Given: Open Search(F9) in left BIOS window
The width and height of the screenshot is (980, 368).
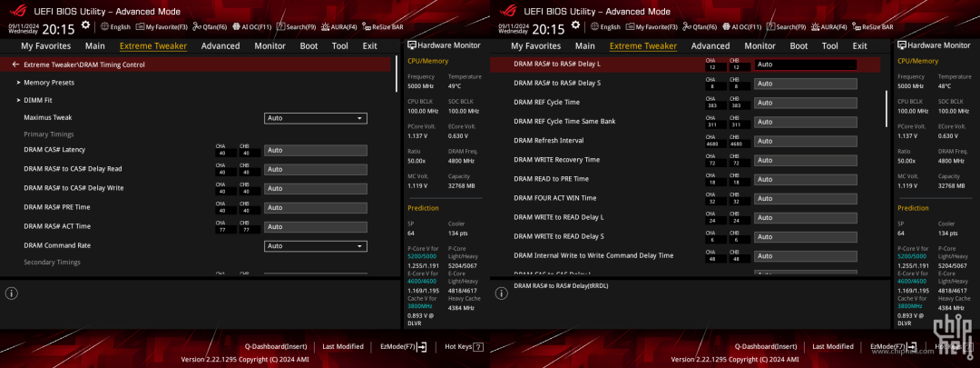Looking at the screenshot, I should (x=296, y=27).
